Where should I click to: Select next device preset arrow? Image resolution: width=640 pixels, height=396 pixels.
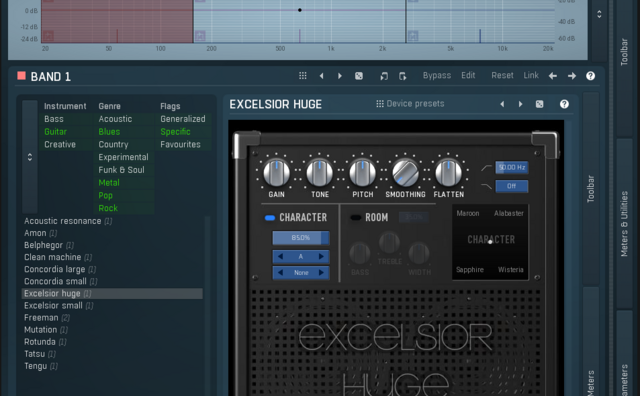point(520,104)
